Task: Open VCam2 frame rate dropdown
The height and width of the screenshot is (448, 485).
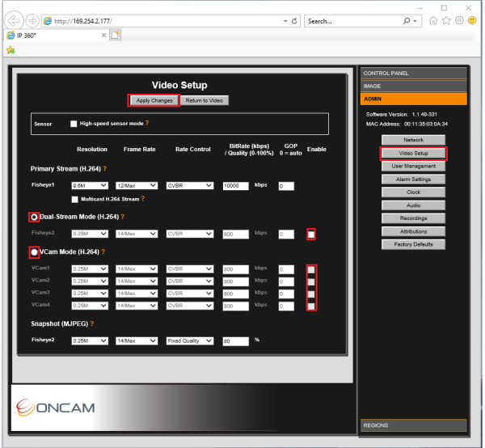Action: [x=137, y=281]
